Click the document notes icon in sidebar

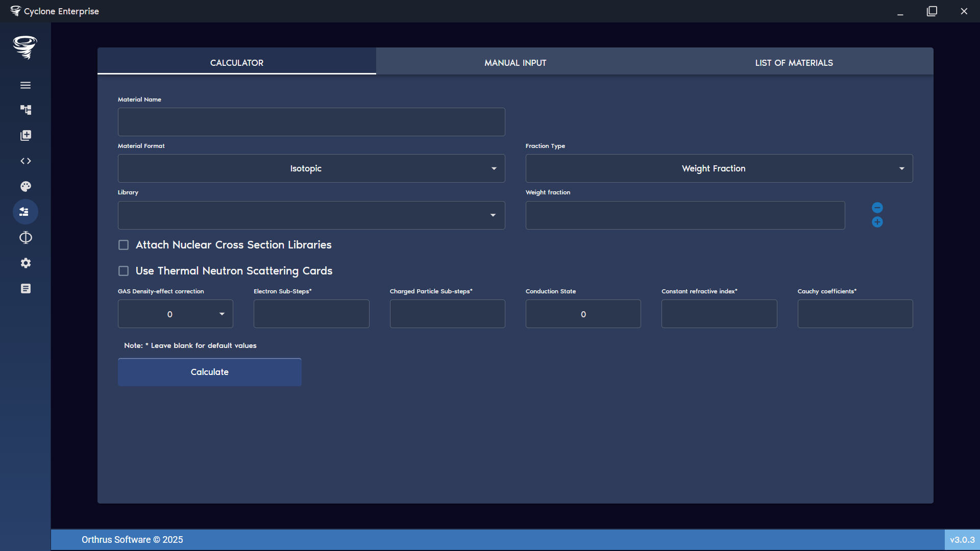[x=26, y=289]
